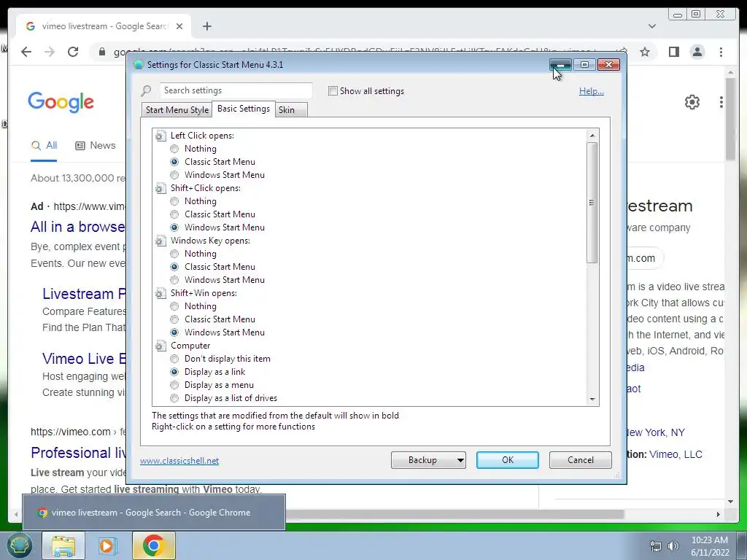
Task: Click the gear icon next to Shift+Click opens
Action: pyautogui.click(x=160, y=189)
